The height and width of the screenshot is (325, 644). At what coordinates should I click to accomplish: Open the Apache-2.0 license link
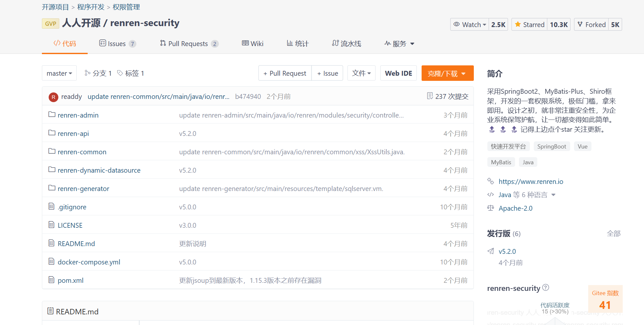515,208
